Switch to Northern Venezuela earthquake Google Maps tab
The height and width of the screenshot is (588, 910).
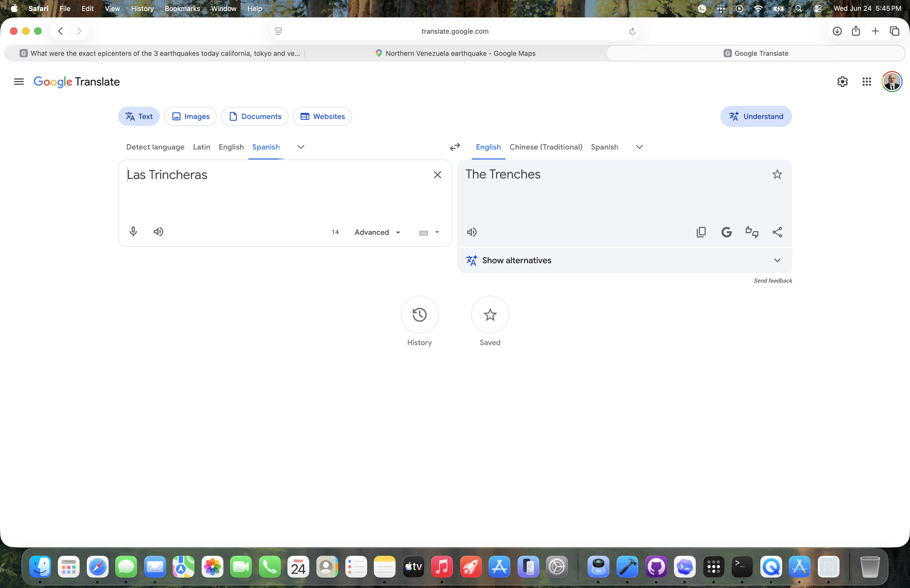tap(455, 53)
